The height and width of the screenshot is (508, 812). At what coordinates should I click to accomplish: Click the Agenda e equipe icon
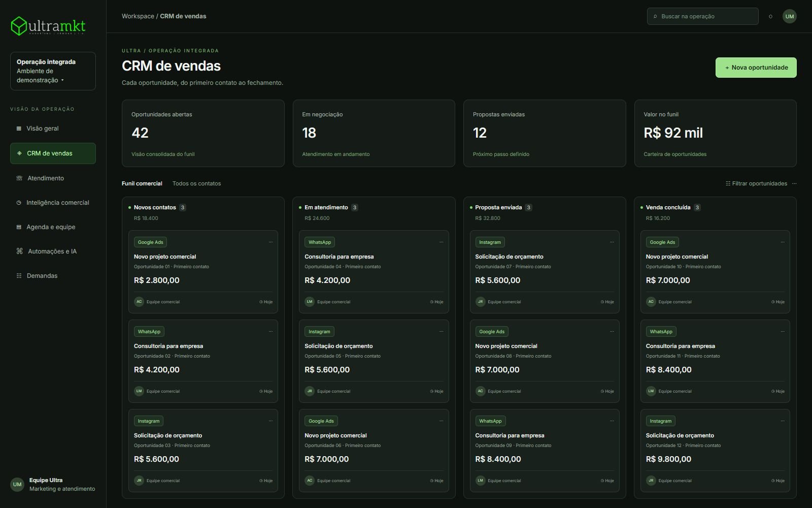pyautogui.click(x=19, y=227)
